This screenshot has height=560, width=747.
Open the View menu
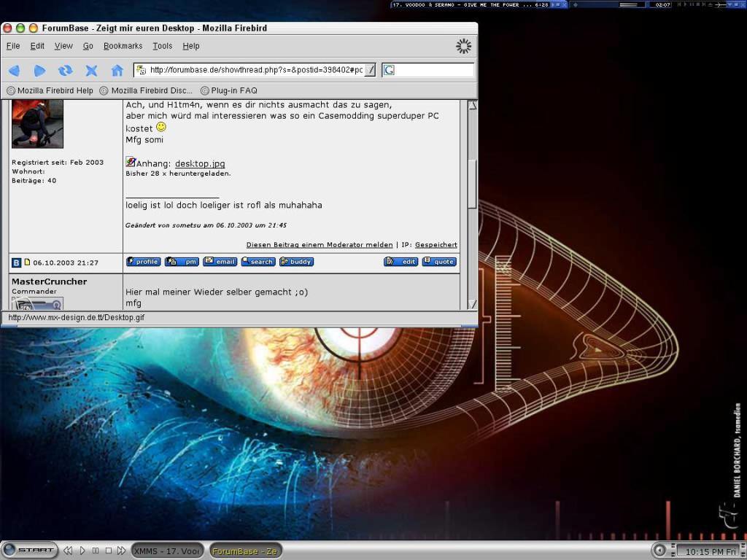[63, 46]
